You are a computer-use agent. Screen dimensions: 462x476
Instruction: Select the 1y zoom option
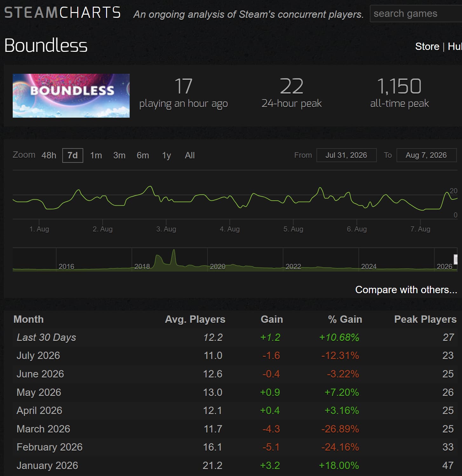(166, 155)
